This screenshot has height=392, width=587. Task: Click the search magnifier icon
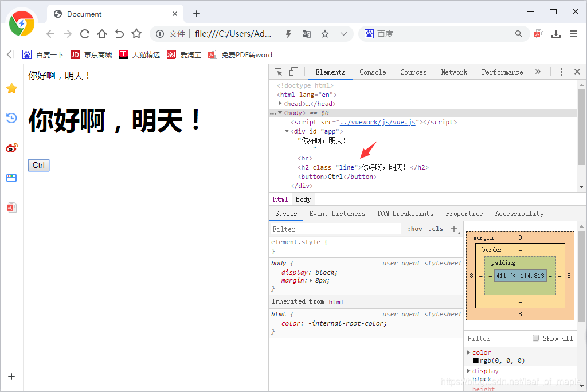coord(518,34)
